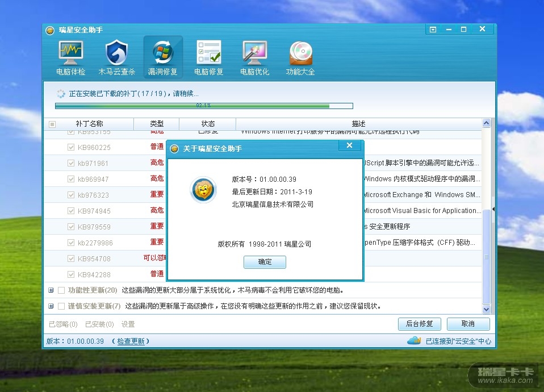Close the 关于瑞星安全助手 dialog
This screenshot has width=544, height=392.
pyautogui.click(x=350, y=145)
